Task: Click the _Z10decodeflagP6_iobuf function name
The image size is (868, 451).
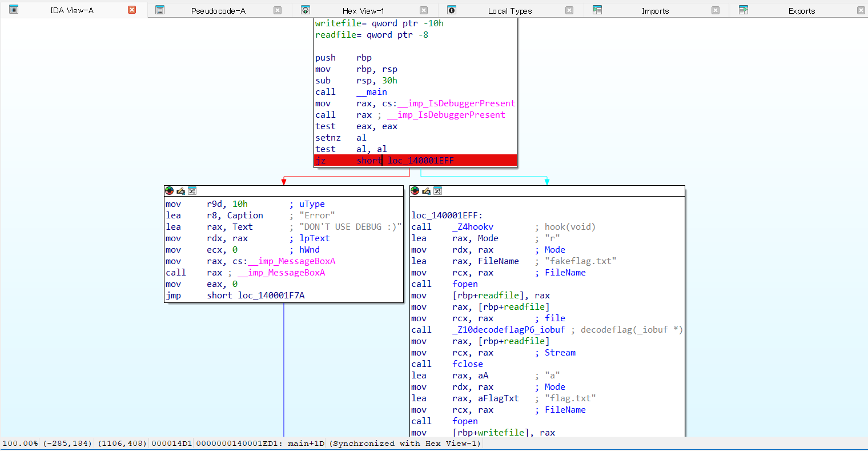Action: (x=509, y=330)
